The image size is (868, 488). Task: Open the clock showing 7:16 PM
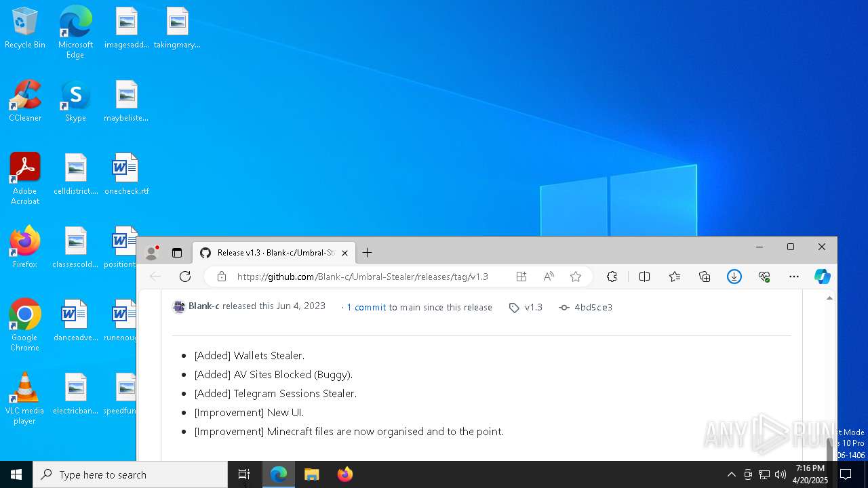811,474
